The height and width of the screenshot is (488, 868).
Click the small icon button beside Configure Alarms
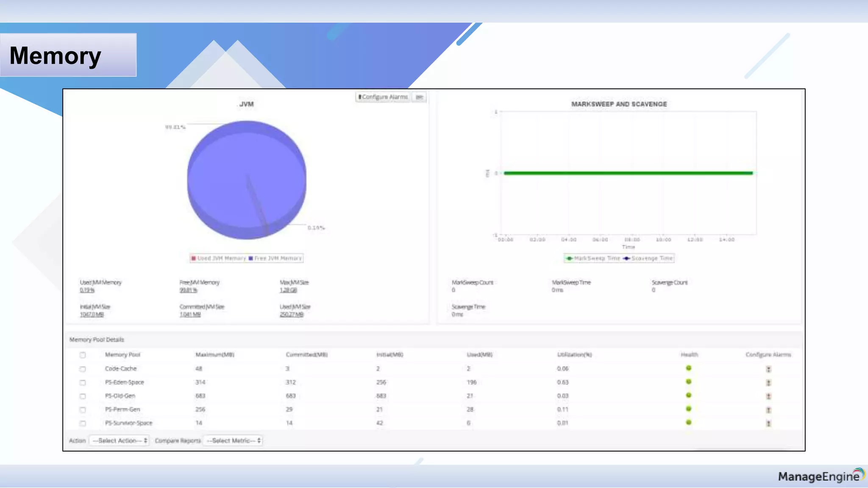(x=419, y=97)
